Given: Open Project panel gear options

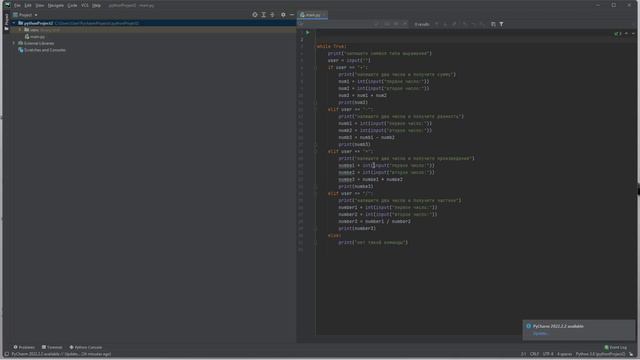Looking at the screenshot, I should (x=283, y=15).
